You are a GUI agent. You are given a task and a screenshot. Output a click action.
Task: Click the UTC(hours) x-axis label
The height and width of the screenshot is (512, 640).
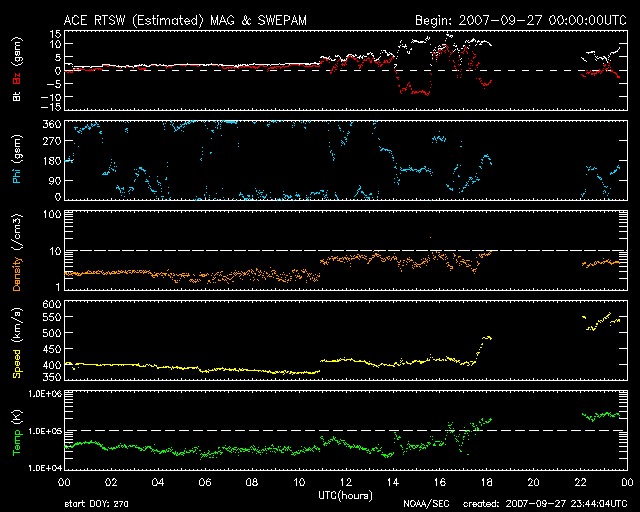tap(345, 496)
